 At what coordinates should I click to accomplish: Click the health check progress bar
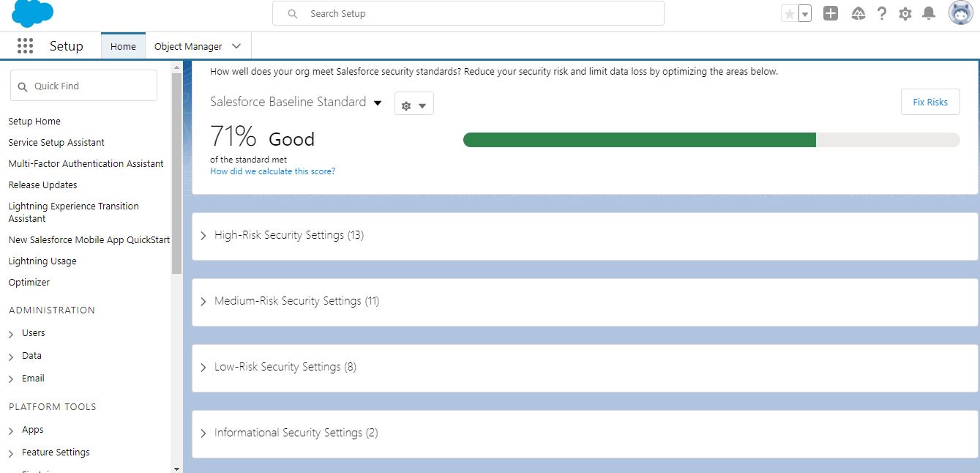710,139
